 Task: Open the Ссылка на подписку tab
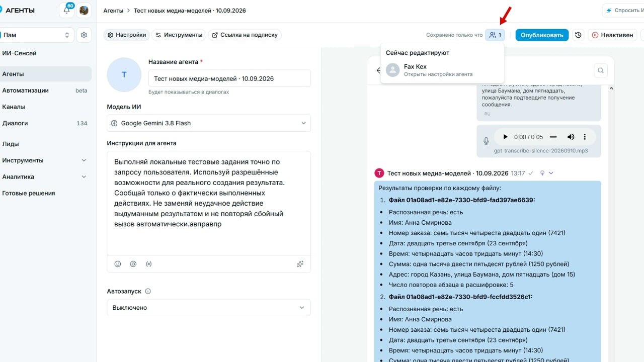pos(245,35)
